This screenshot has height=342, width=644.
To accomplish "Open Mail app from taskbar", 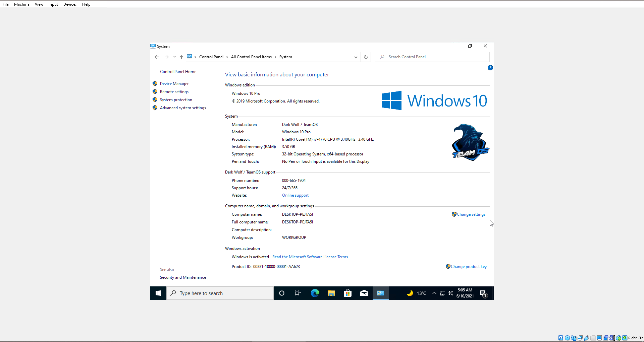I will 364,293.
